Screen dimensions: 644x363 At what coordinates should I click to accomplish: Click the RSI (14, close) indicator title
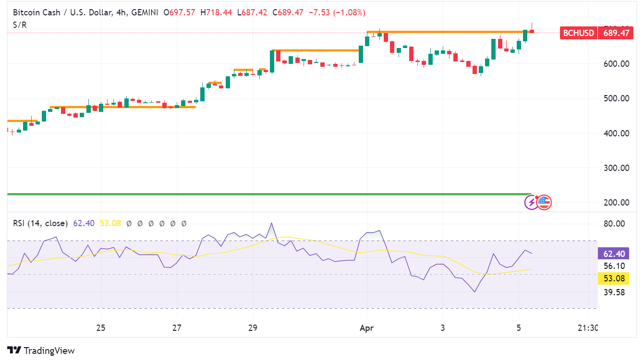click(x=41, y=223)
